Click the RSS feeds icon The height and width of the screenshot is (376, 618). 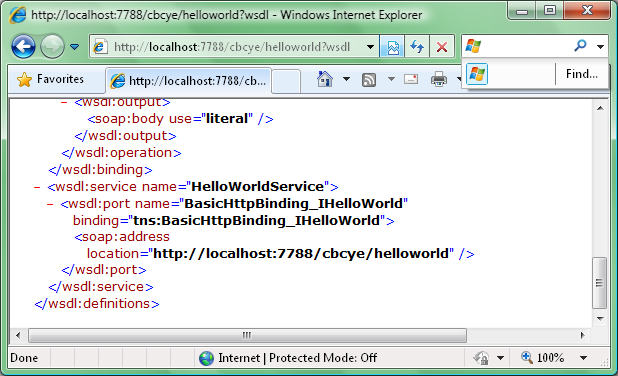pyautogui.click(x=369, y=80)
